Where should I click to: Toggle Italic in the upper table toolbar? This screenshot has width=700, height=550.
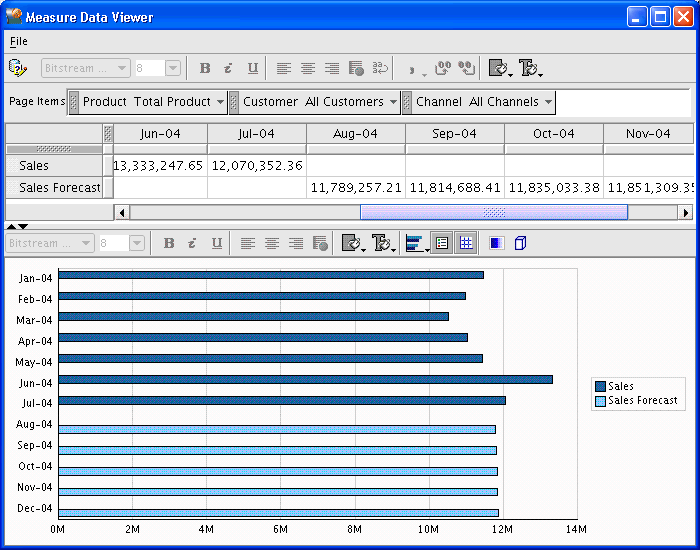point(228,68)
